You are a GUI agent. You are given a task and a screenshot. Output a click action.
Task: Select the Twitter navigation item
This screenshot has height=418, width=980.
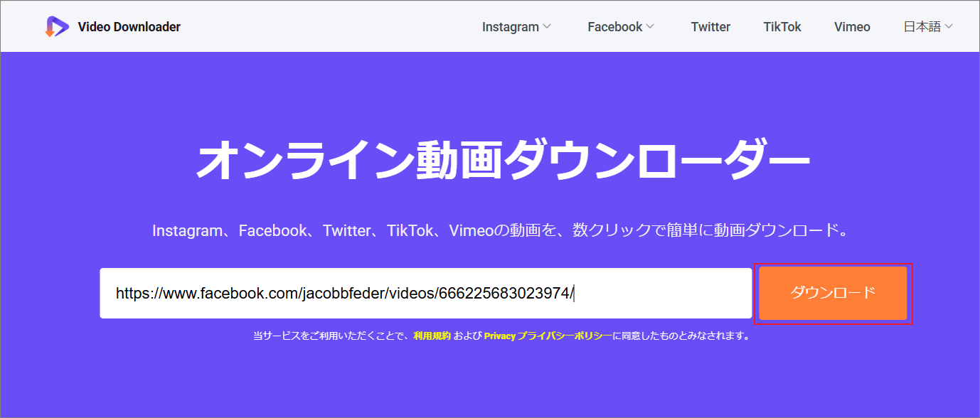tap(710, 26)
